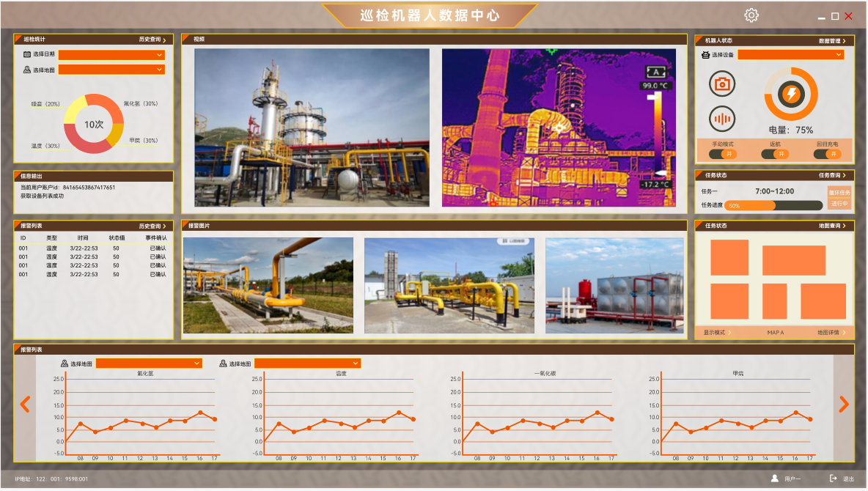Click the right arrow beside the charts
868x491 pixels.
point(843,404)
